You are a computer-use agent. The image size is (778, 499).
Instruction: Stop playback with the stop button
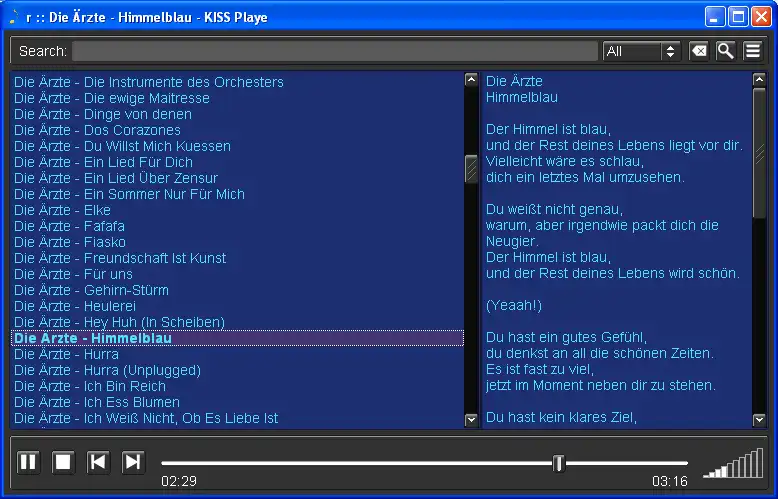pyautogui.click(x=63, y=462)
